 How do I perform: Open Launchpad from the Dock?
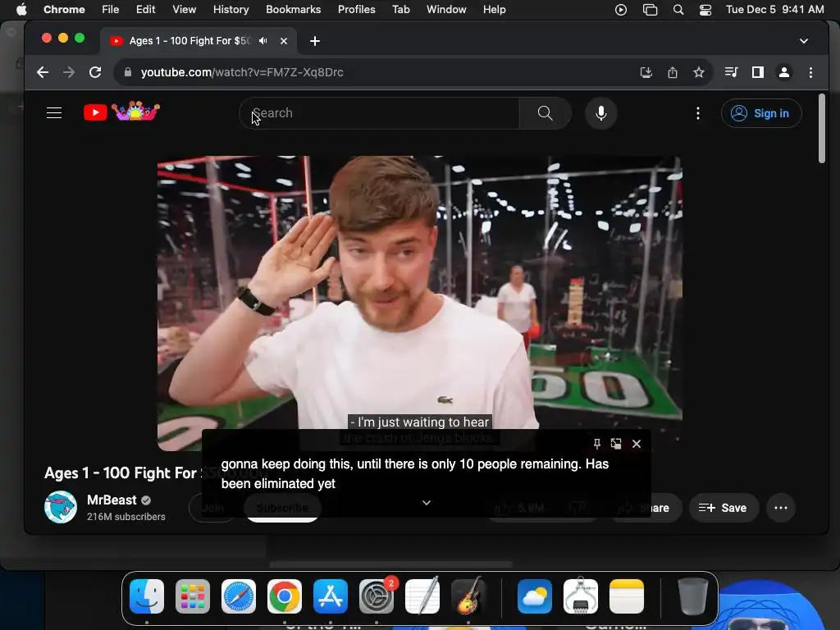click(192, 596)
